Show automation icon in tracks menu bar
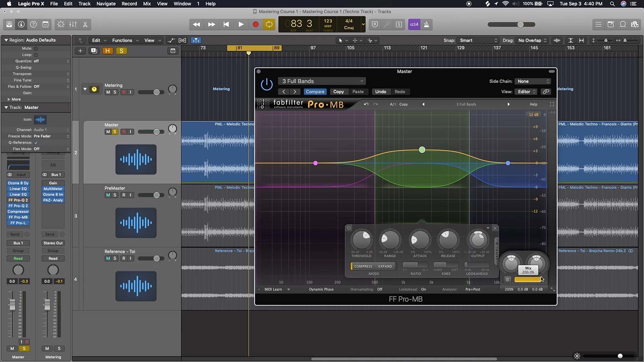 point(171,40)
